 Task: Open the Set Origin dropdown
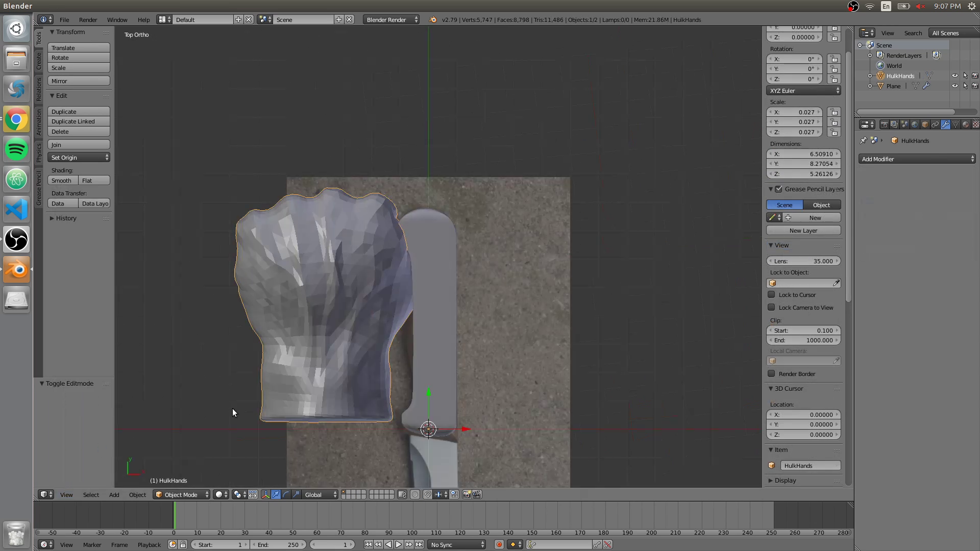pos(79,158)
